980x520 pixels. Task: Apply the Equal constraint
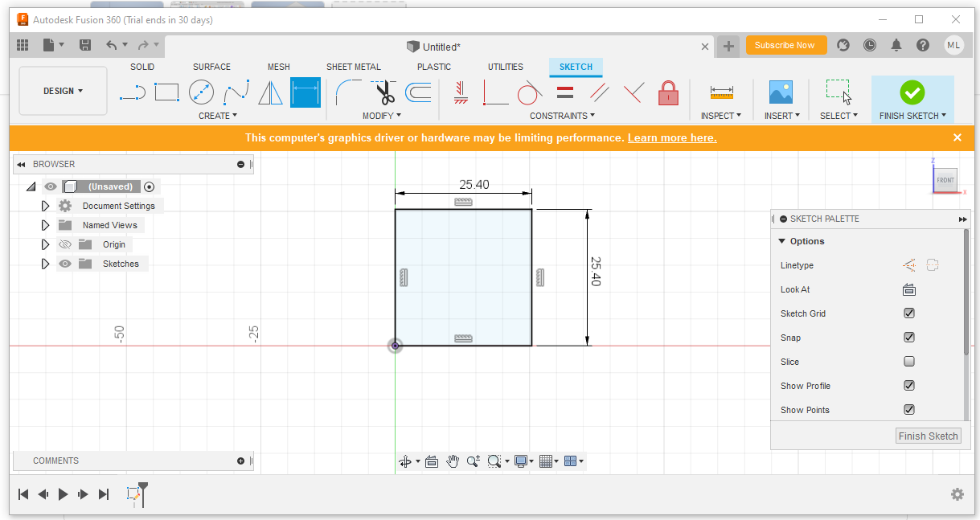click(x=565, y=92)
